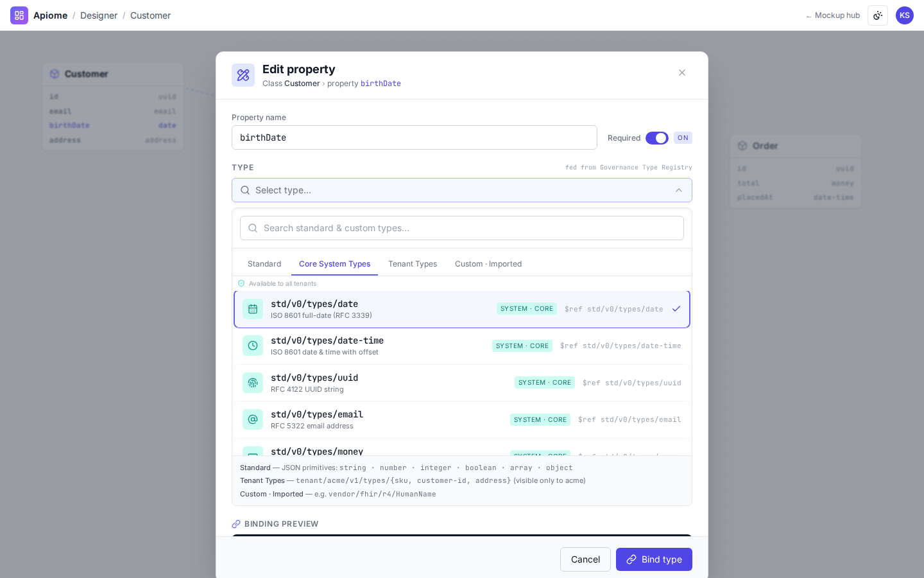Click the birthDate property in dialog subtitle
Viewport: 924px width, 578px height.
click(x=381, y=83)
